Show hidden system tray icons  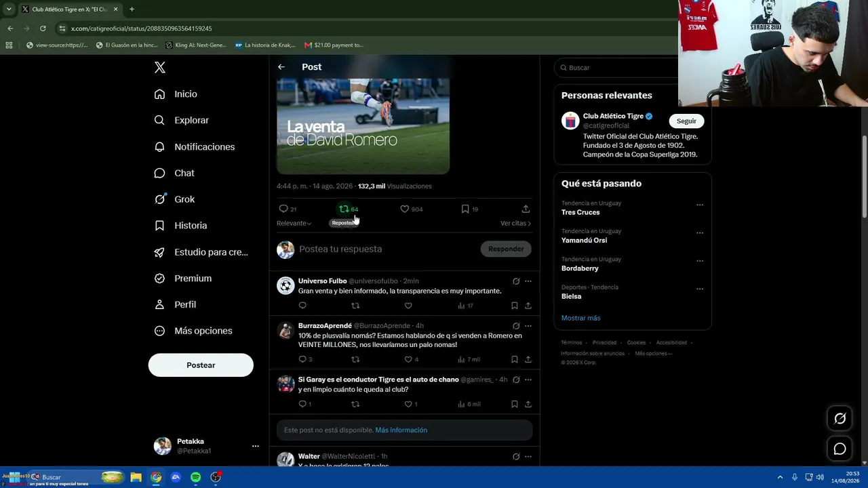(780, 477)
